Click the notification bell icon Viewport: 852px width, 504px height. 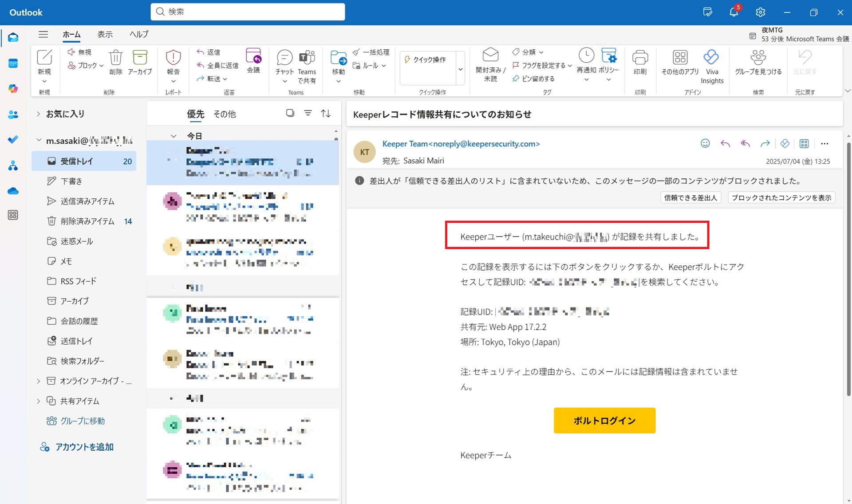click(x=734, y=12)
